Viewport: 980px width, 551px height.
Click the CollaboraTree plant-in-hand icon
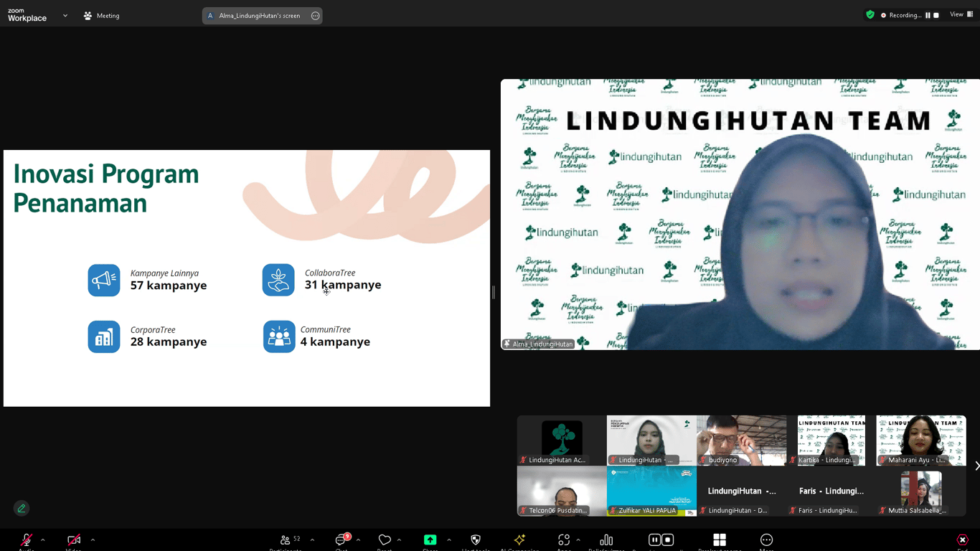[x=278, y=280]
